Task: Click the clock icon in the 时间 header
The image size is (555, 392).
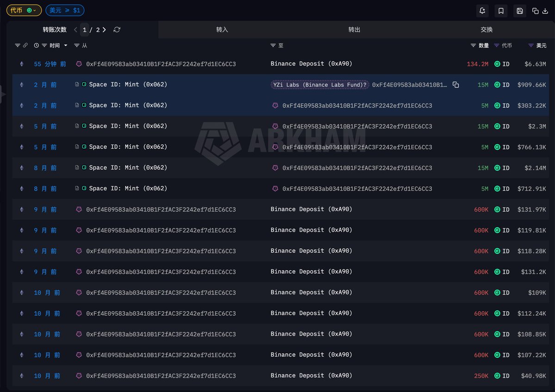Action: pos(37,45)
